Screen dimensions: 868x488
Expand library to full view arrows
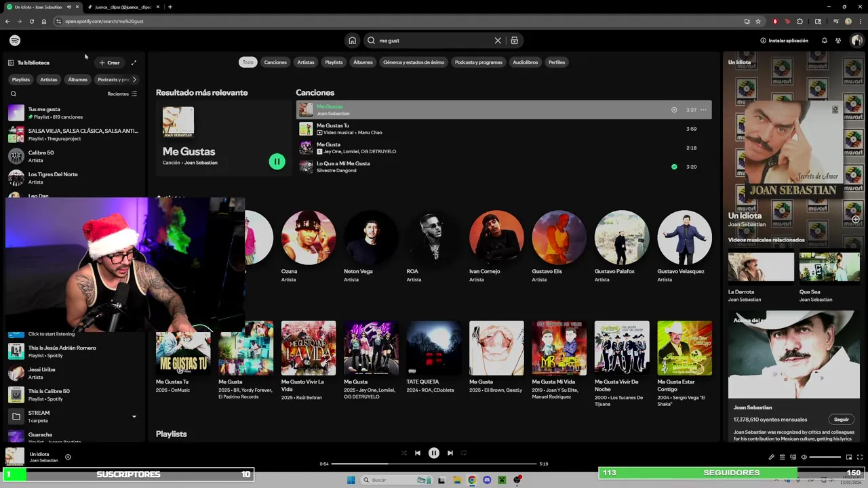[134, 62]
